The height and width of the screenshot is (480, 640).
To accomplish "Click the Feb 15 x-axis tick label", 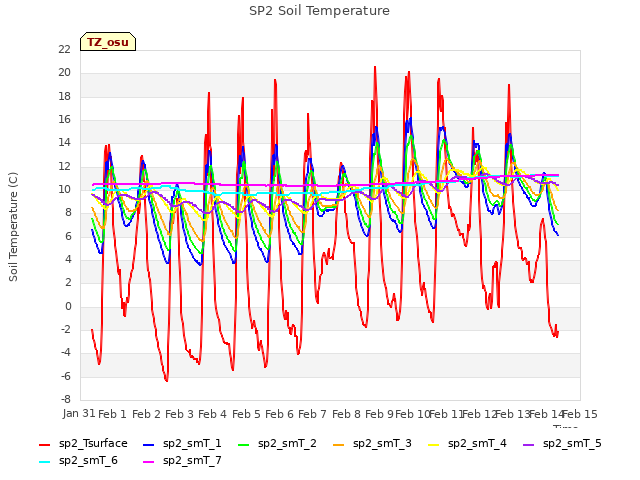I will pyautogui.click(x=580, y=414).
